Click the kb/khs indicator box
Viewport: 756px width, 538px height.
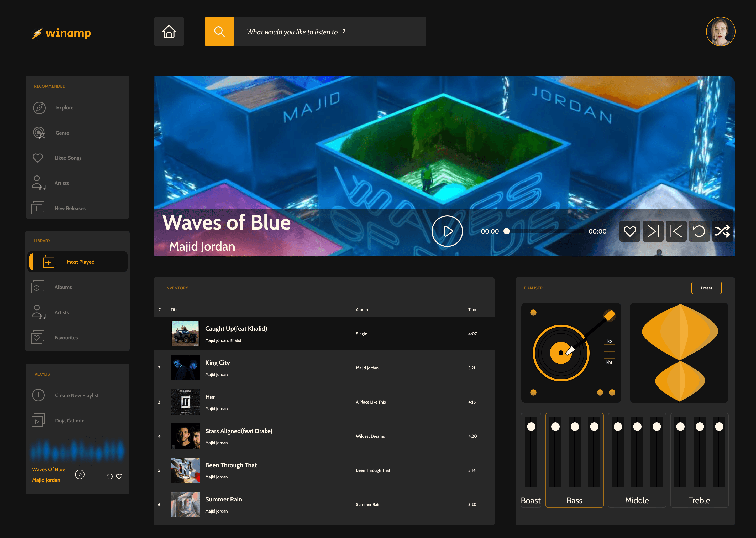pyautogui.click(x=609, y=351)
